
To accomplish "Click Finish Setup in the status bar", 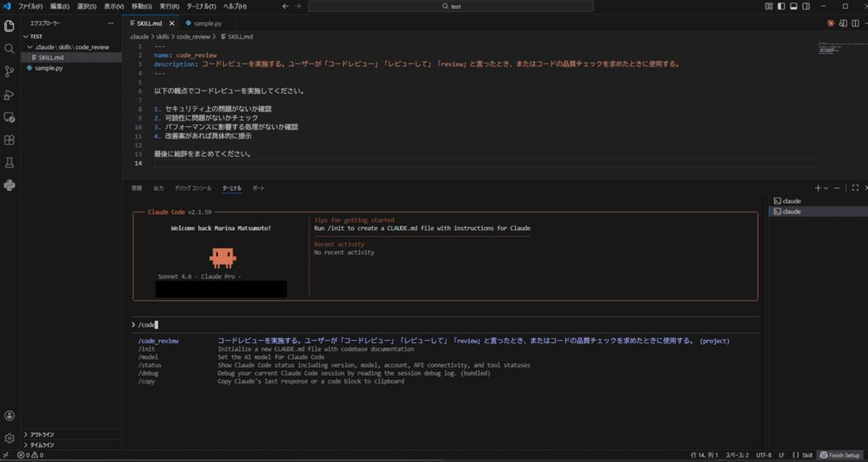I will 840,455.
